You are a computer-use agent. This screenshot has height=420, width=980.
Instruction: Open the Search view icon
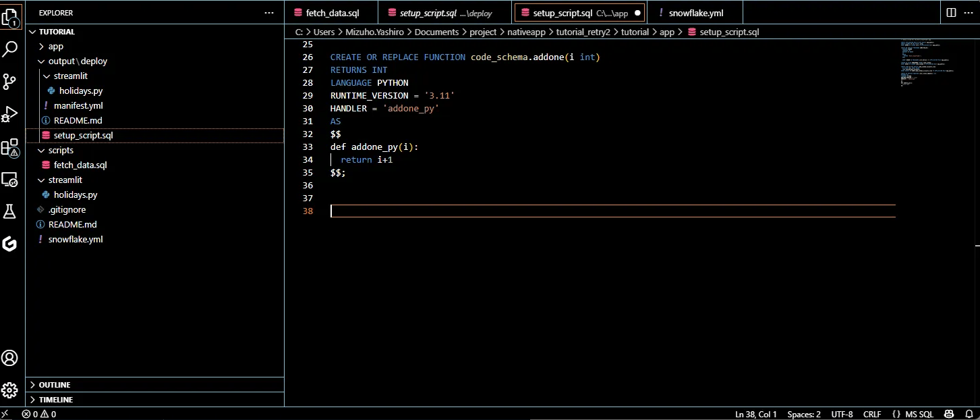9,49
